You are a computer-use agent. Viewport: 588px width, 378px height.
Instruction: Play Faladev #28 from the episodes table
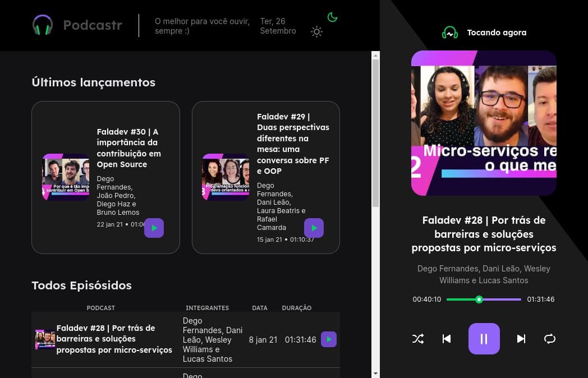tap(329, 339)
